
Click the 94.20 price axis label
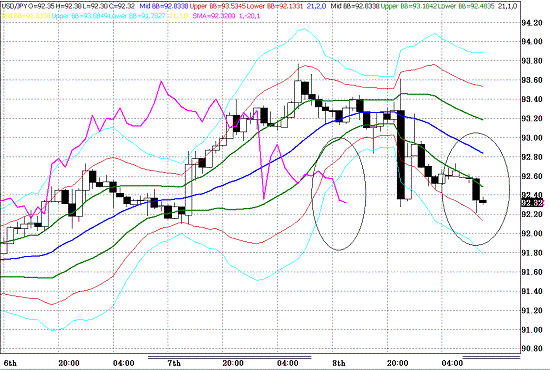[x=532, y=23]
